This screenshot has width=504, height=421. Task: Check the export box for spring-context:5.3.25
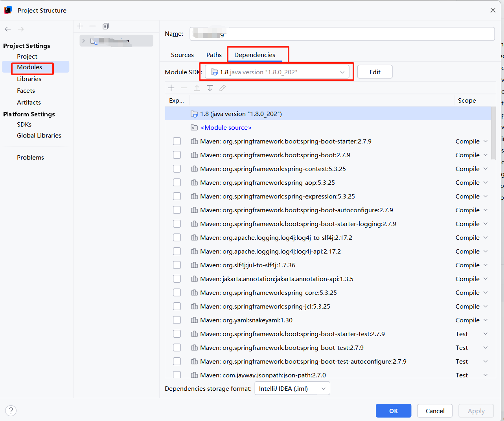(x=177, y=169)
